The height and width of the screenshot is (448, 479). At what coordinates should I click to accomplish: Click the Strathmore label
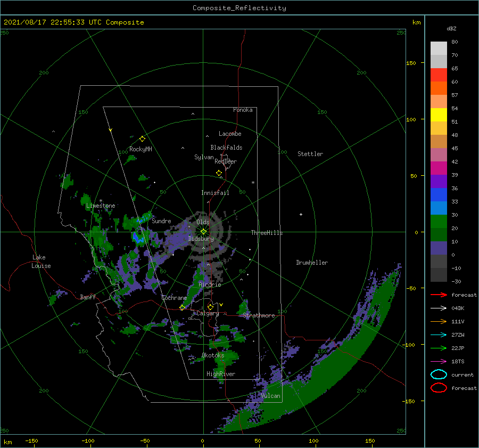259,315
